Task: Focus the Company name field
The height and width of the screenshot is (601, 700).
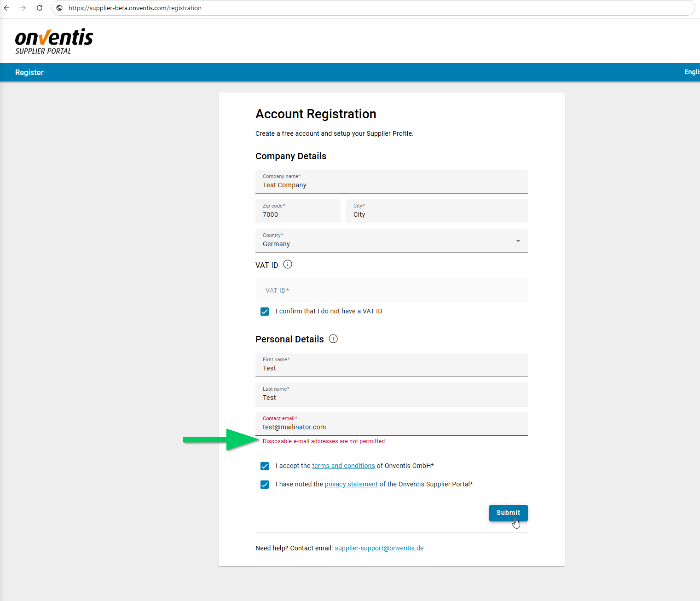Action: point(391,185)
